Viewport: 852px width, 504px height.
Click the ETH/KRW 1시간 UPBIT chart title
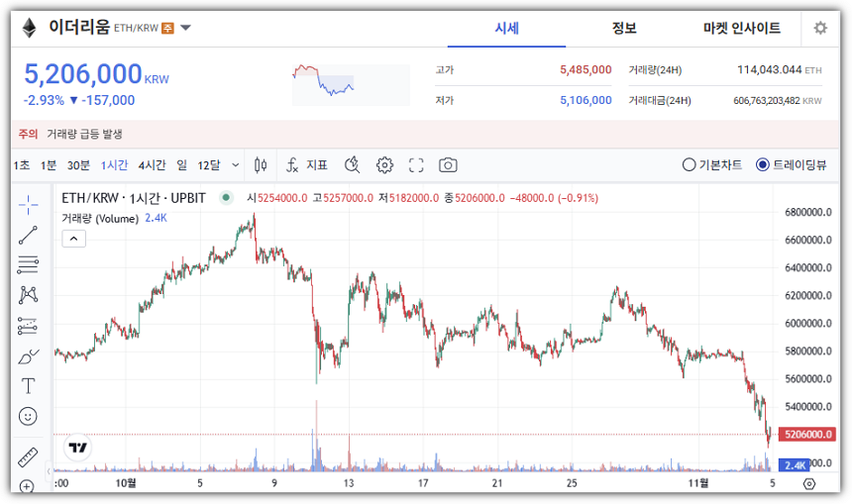134,198
